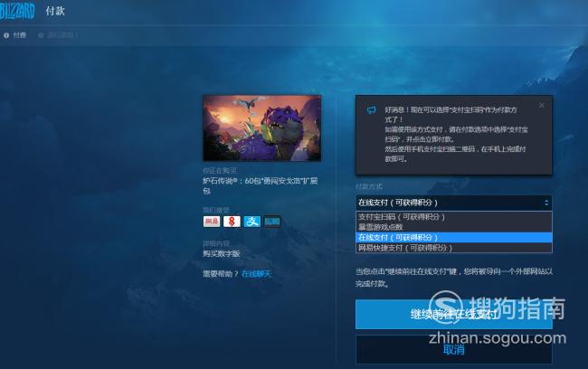The height and width of the screenshot is (369, 588).
Task: Click the 付款 page title
Action: (55, 11)
